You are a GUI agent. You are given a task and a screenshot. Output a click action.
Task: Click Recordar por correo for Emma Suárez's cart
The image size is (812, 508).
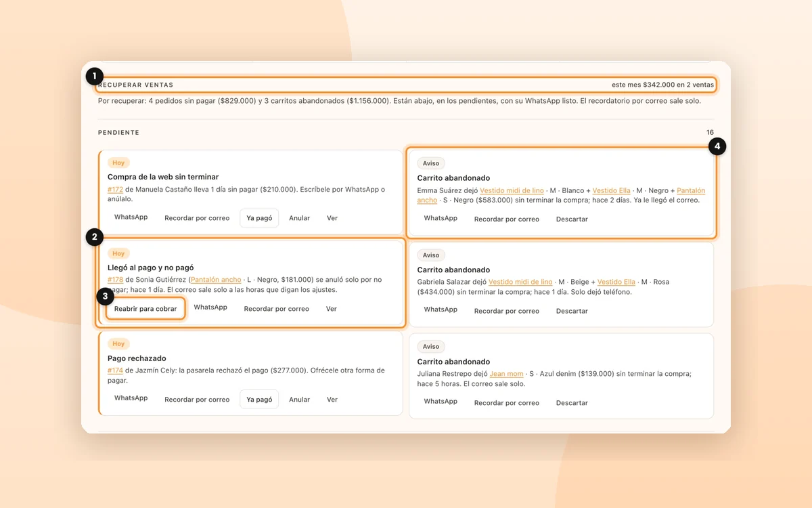507,219
